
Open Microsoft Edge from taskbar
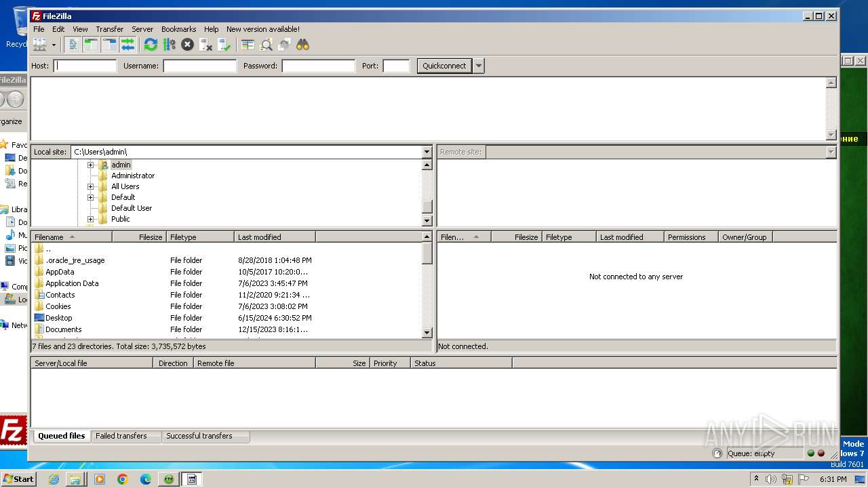click(x=145, y=479)
